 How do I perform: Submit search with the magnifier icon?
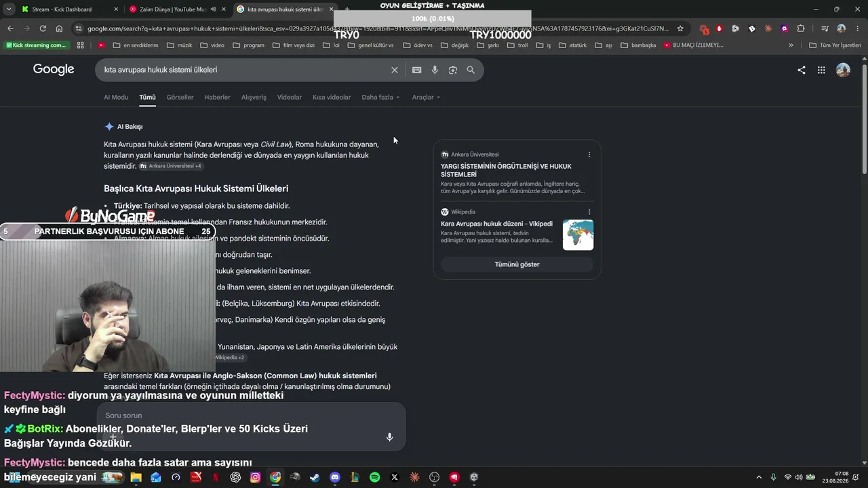point(471,70)
